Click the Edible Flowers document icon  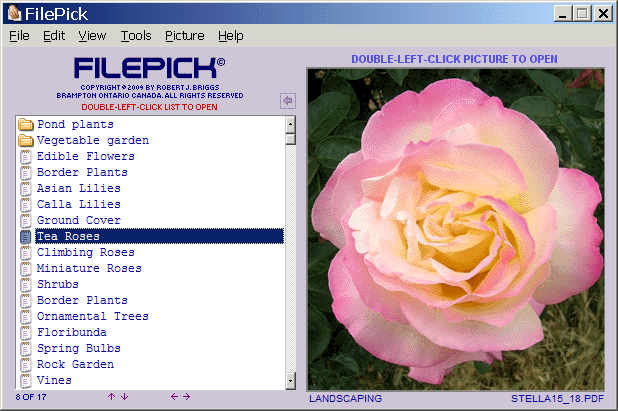26,156
